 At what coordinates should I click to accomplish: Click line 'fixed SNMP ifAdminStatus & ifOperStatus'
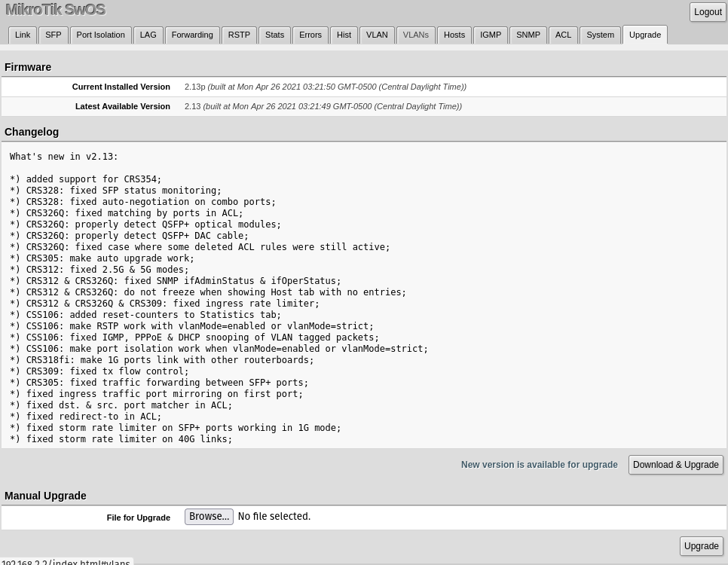(x=176, y=281)
